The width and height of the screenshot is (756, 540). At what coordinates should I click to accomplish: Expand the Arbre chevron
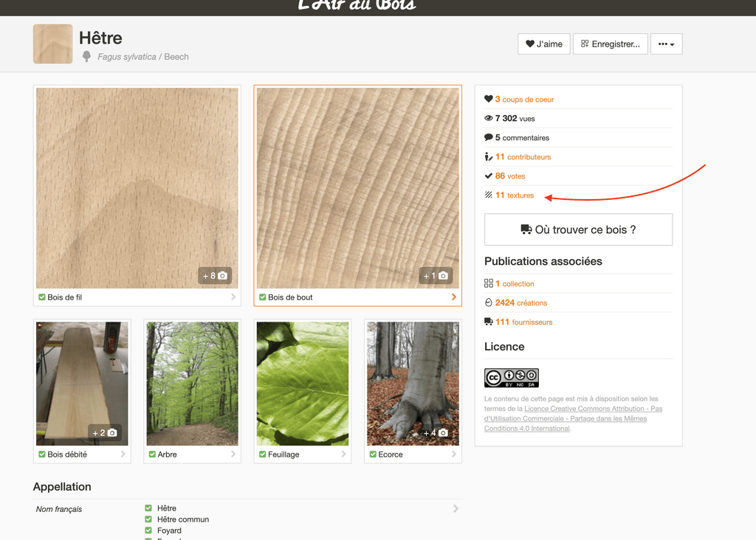(x=233, y=454)
